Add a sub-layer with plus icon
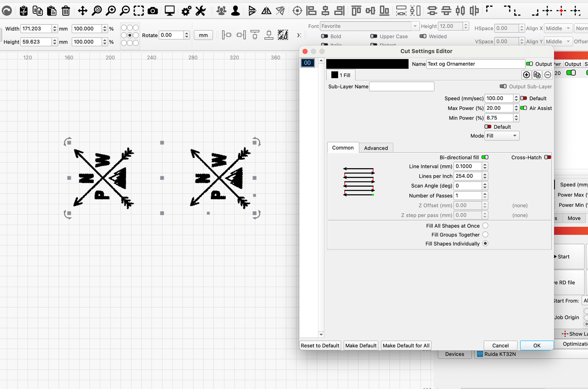The height and width of the screenshot is (389, 588). click(x=526, y=75)
